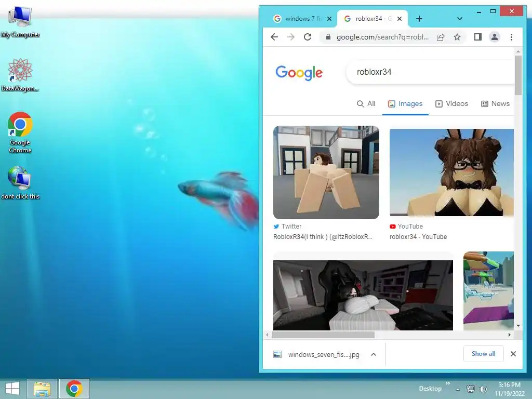The width and height of the screenshot is (532, 399).
Task: Select the Images search tab
Action: (405, 103)
